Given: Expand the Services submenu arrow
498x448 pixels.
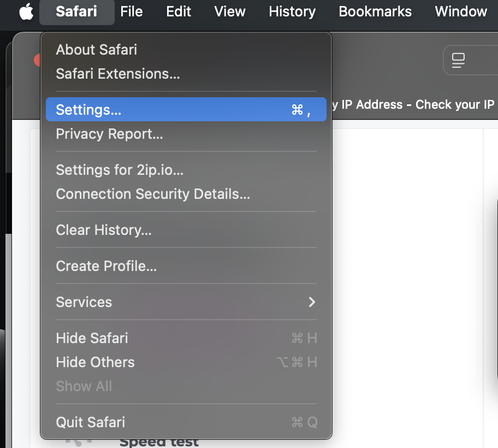Looking at the screenshot, I should click(x=312, y=302).
